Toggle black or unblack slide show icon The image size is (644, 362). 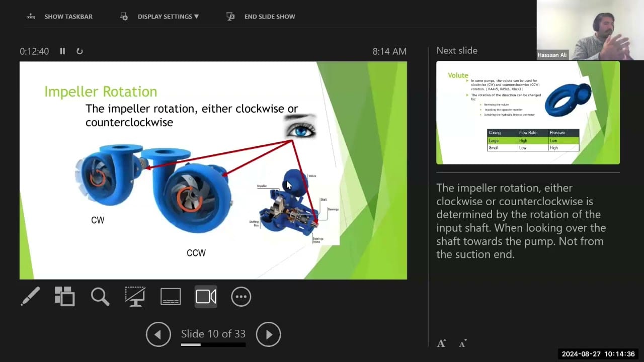[x=135, y=297]
